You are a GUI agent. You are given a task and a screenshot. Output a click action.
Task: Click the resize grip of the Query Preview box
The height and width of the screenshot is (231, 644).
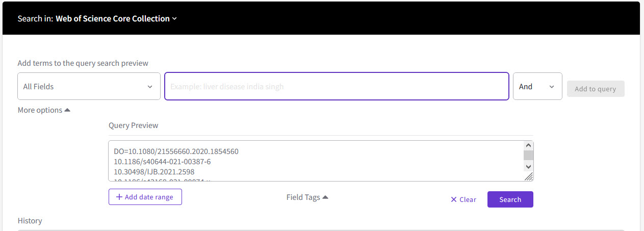pos(529,176)
